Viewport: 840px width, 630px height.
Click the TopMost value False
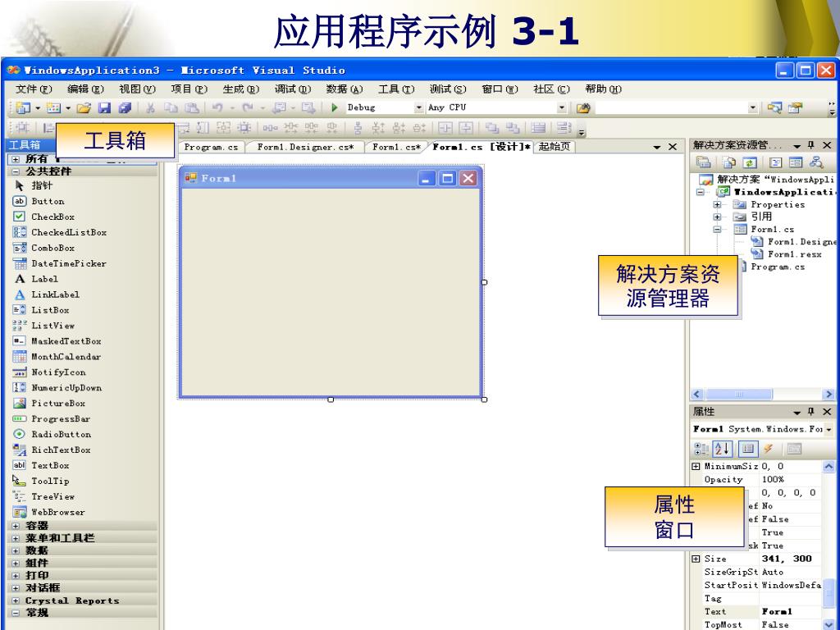774,624
